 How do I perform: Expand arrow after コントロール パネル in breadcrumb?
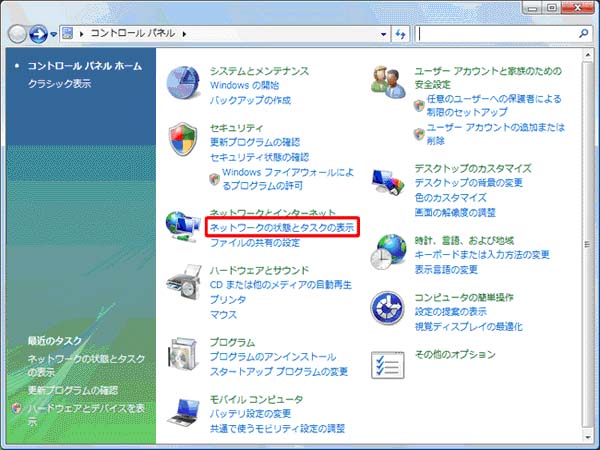[184, 34]
